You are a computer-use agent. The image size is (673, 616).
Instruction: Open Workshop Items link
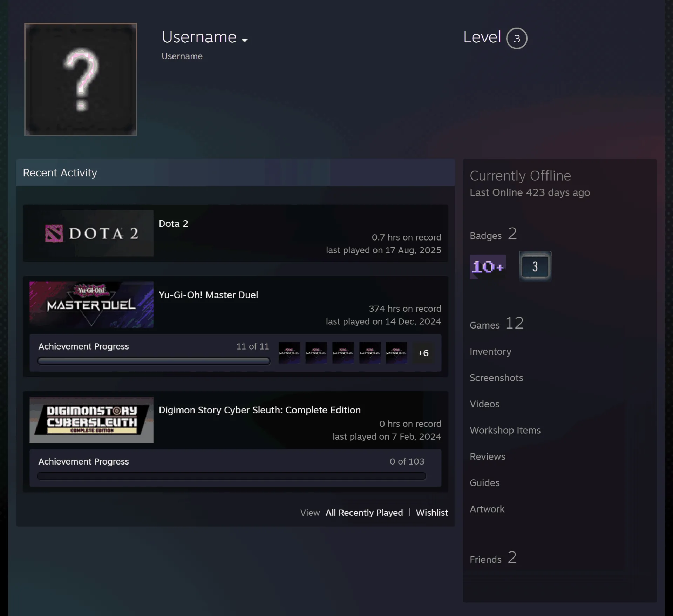click(x=505, y=430)
